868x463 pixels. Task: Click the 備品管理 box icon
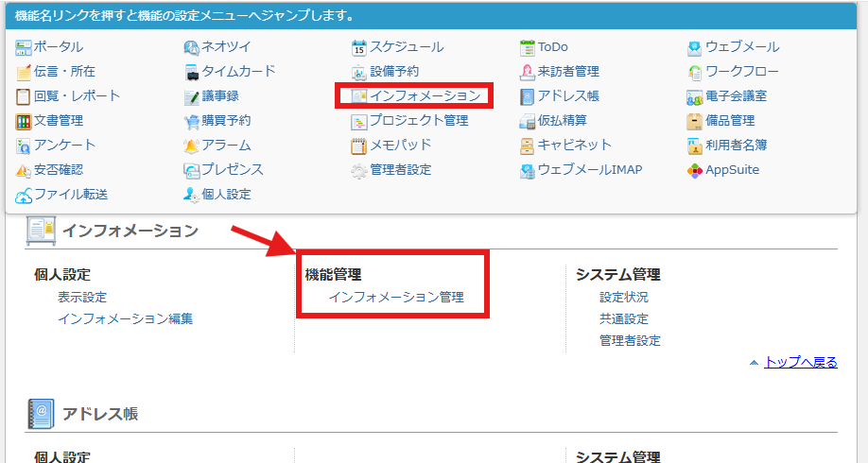(695, 121)
